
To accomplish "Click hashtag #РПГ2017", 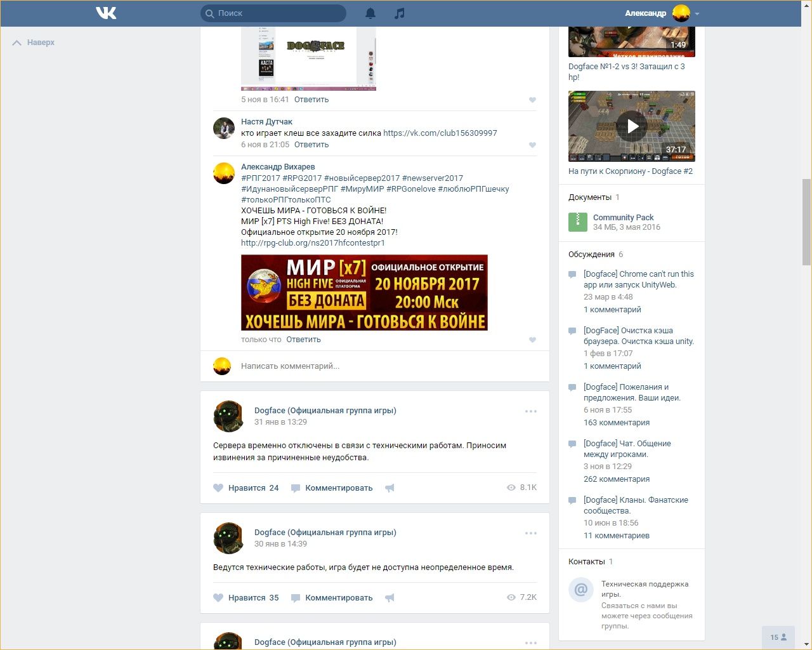I will 261,178.
